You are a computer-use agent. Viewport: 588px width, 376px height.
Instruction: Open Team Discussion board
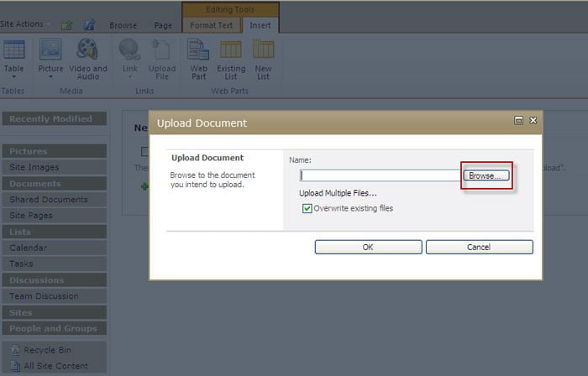[x=55, y=296]
